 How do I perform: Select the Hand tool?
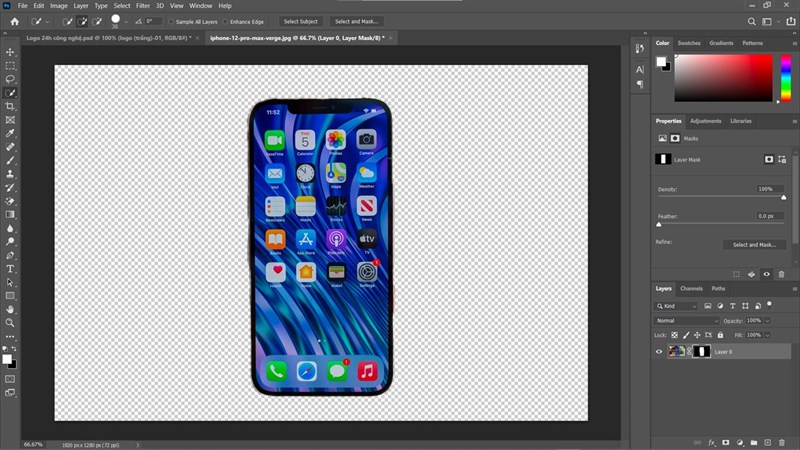tap(10, 309)
